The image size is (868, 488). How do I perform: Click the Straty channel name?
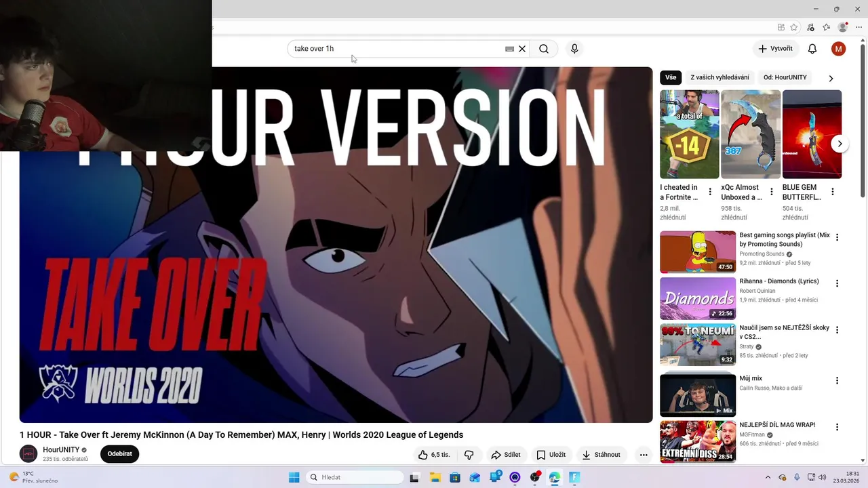coord(747,346)
